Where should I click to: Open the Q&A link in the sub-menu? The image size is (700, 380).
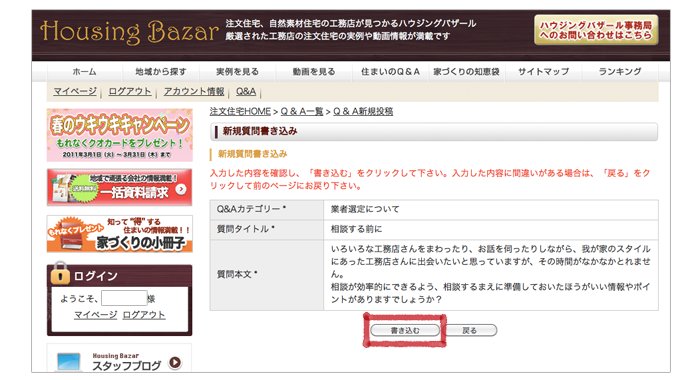pos(246,91)
